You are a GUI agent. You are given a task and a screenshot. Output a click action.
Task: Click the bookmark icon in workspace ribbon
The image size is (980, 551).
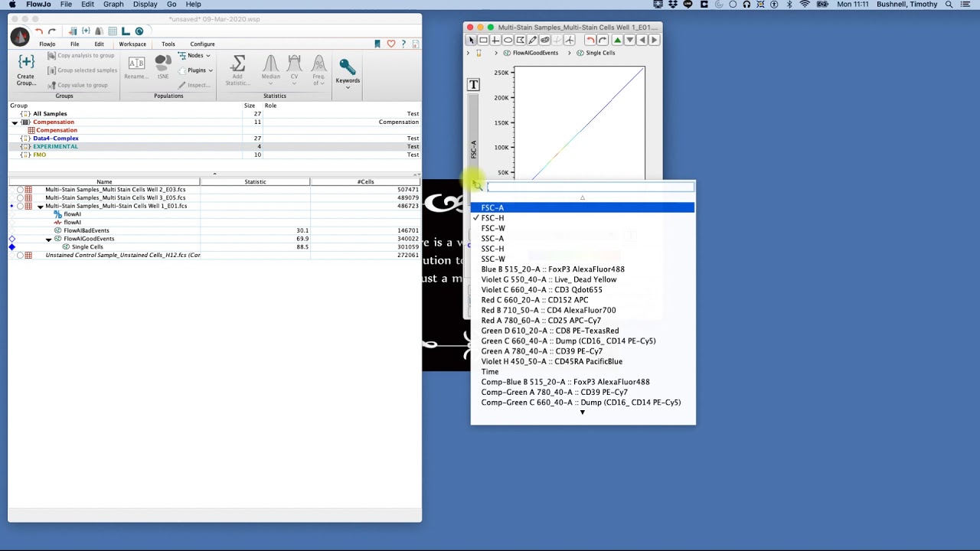(x=377, y=44)
